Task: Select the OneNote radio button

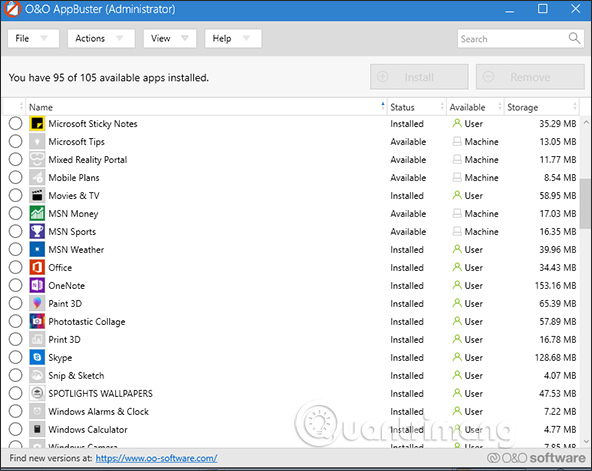Action: pyautogui.click(x=15, y=285)
